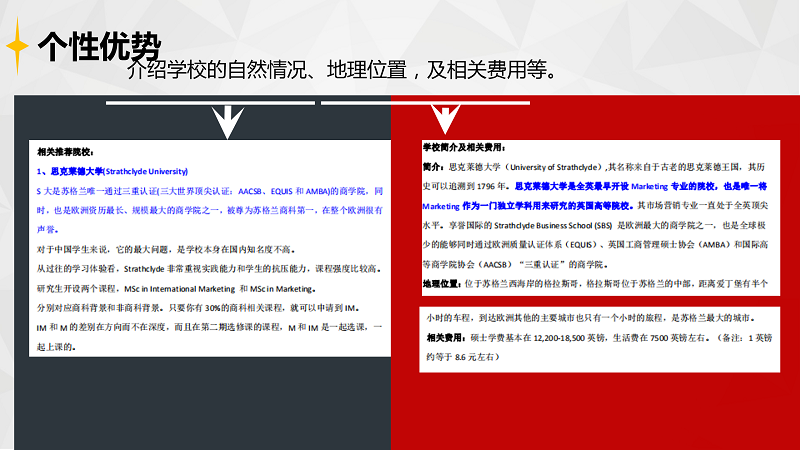Click the text "史可以追溯到 1796 年"
The image size is (800, 450).
[x=465, y=186]
